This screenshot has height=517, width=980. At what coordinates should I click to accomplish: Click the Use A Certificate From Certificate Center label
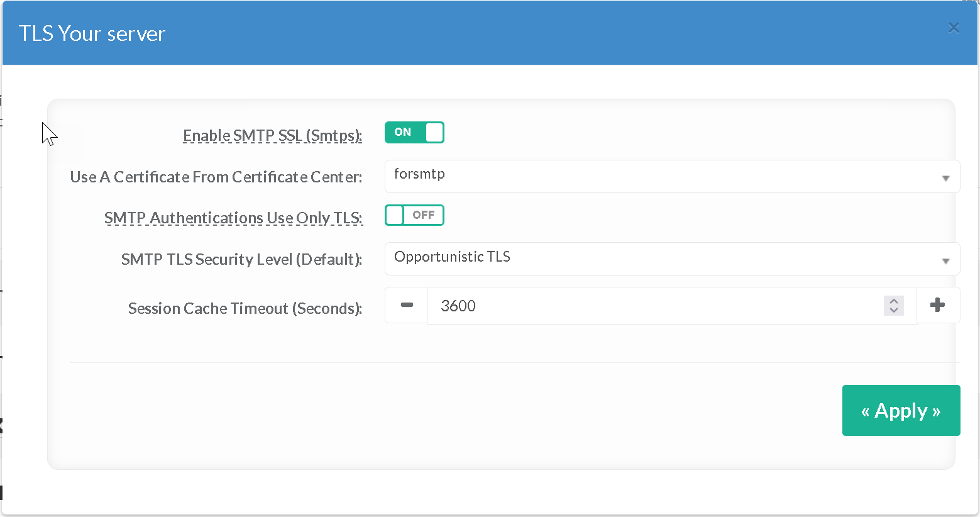click(216, 177)
